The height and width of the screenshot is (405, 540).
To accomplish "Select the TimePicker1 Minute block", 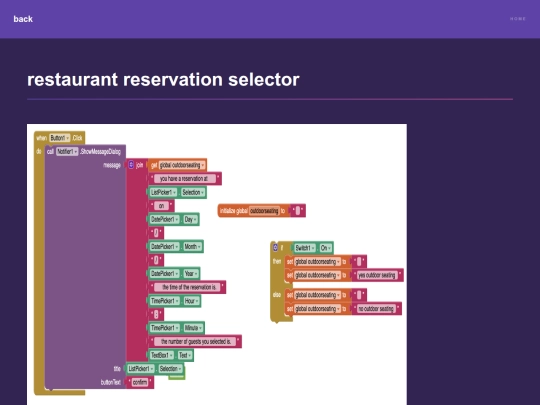I will [x=176, y=328].
